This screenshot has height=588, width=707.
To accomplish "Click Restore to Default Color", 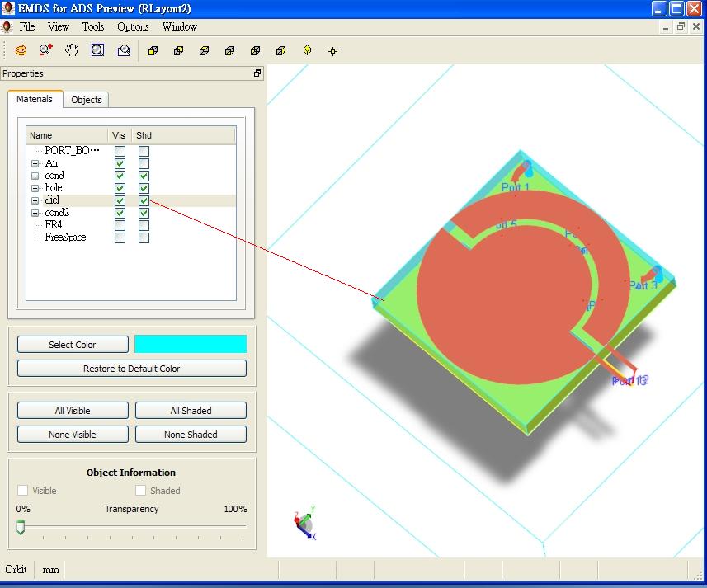I will [132, 369].
